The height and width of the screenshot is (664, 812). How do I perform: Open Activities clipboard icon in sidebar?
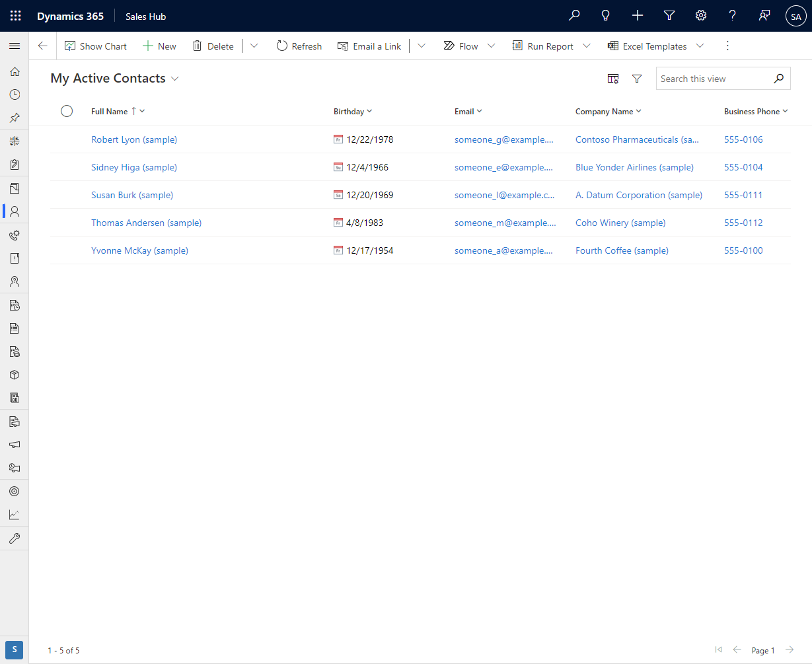[x=15, y=165]
